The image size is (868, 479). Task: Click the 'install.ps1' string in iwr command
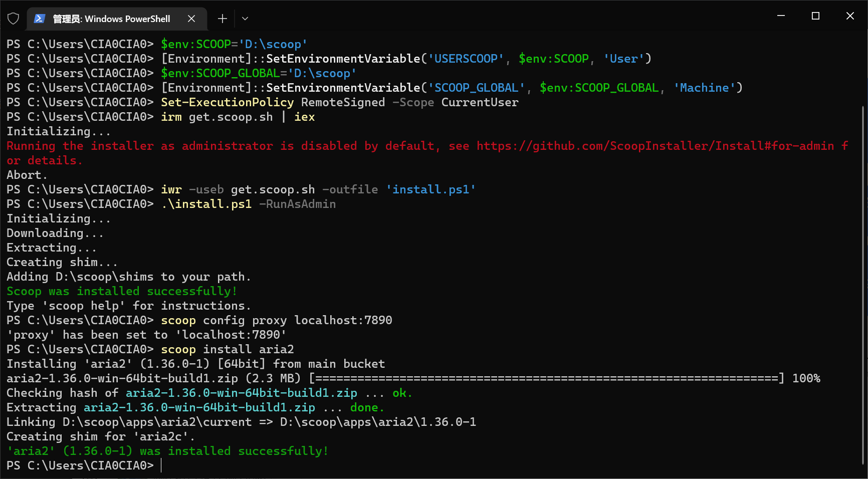[x=430, y=189]
